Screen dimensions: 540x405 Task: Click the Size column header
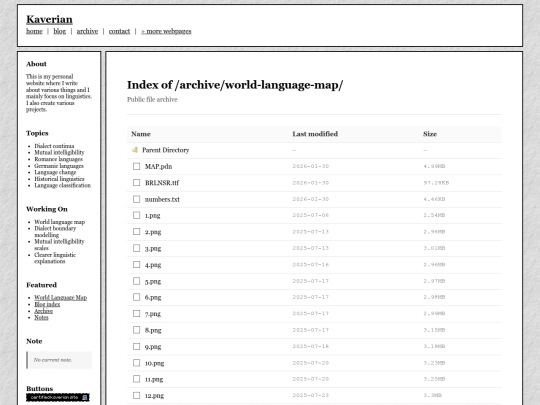pyautogui.click(x=430, y=134)
